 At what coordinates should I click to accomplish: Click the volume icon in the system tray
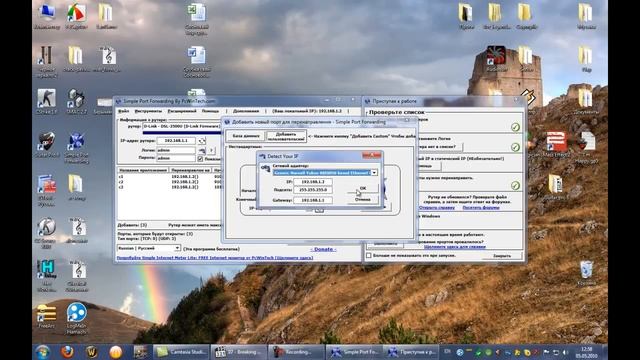tap(565, 352)
